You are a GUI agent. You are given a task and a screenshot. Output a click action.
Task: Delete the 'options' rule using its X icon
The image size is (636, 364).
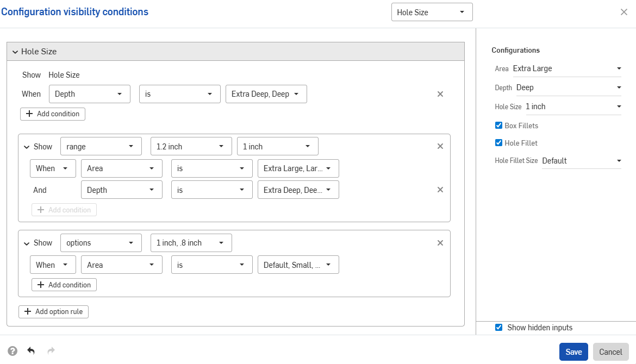tap(440, 242)
